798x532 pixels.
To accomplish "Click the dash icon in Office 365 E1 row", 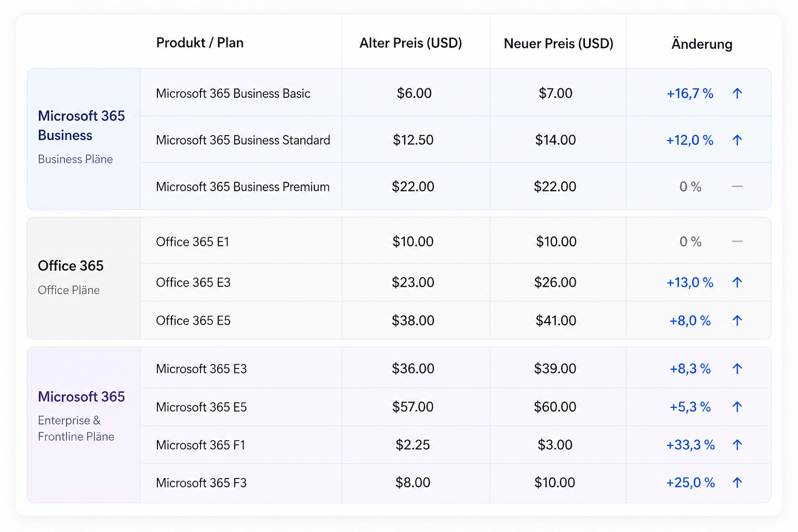I will [737, 242].
